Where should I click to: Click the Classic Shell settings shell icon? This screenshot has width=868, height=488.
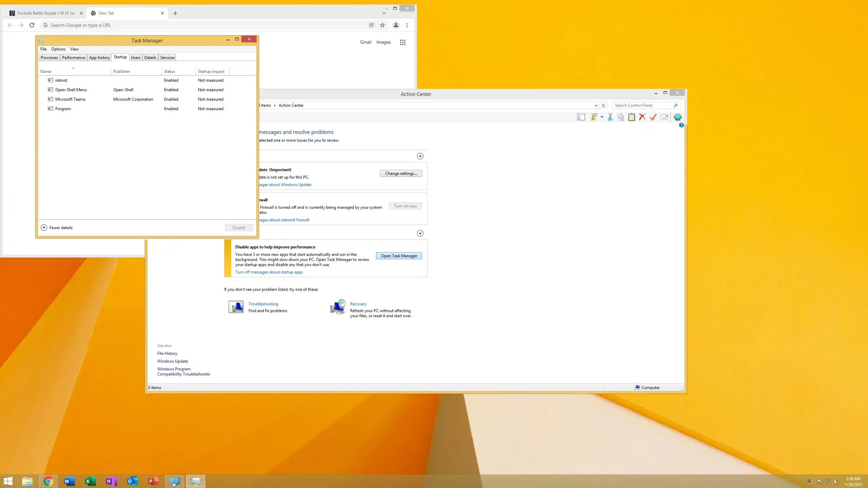[x=677, y=117]
